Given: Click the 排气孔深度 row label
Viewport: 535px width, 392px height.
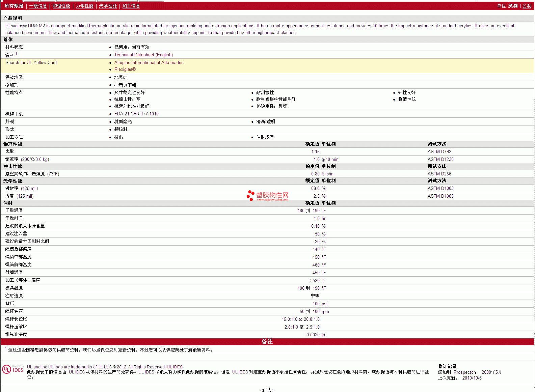Looking at the screenshot, I should (x=16, y=335).
